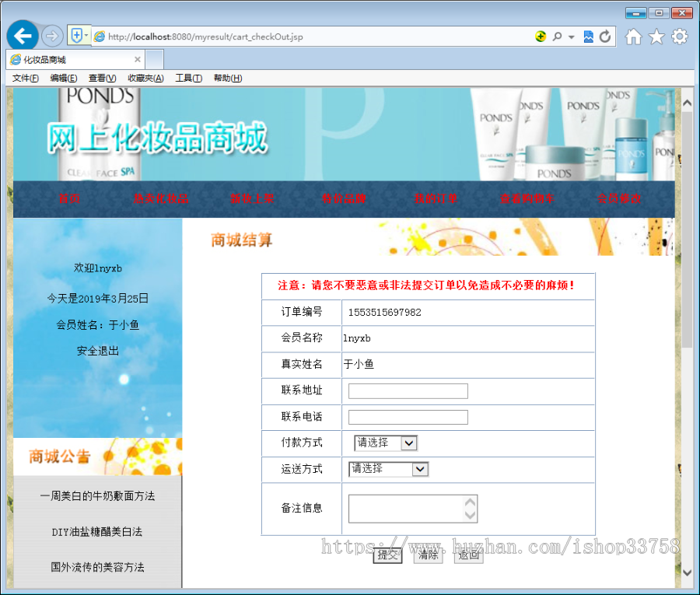This screenshot has height=595, width=700.
Task: Click the search magnifier in the address bar
Action: (558, 37)
